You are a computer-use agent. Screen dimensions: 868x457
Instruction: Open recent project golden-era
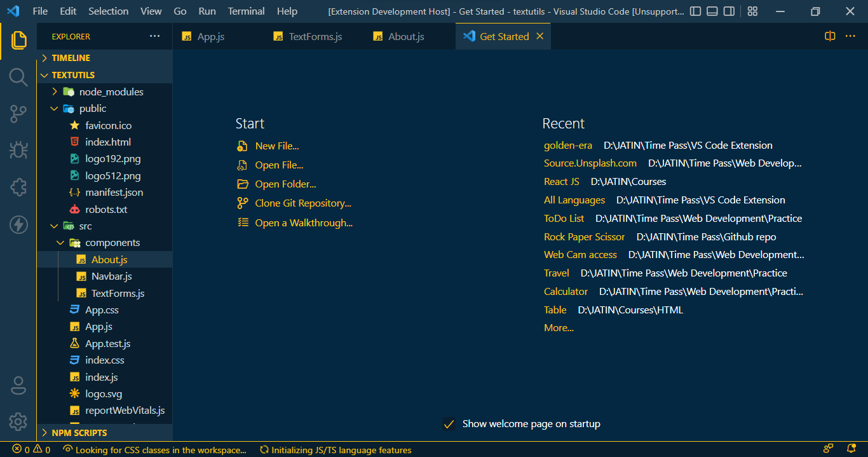[568, 146]
